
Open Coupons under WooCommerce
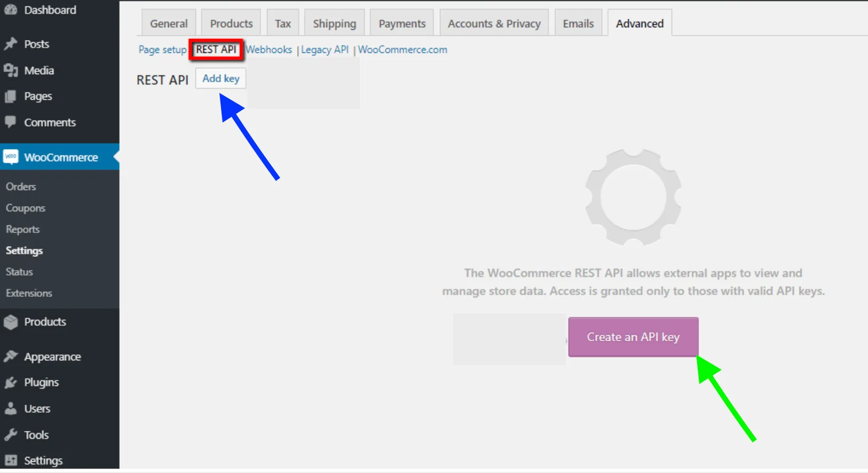click(26, 208)
